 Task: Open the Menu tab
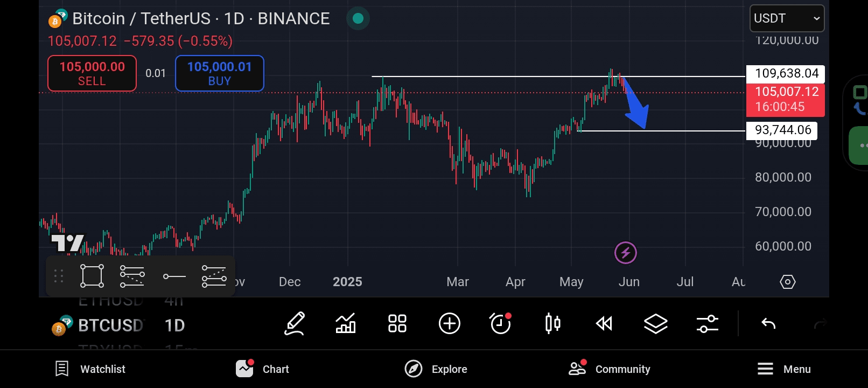click(x=784, y=369)
